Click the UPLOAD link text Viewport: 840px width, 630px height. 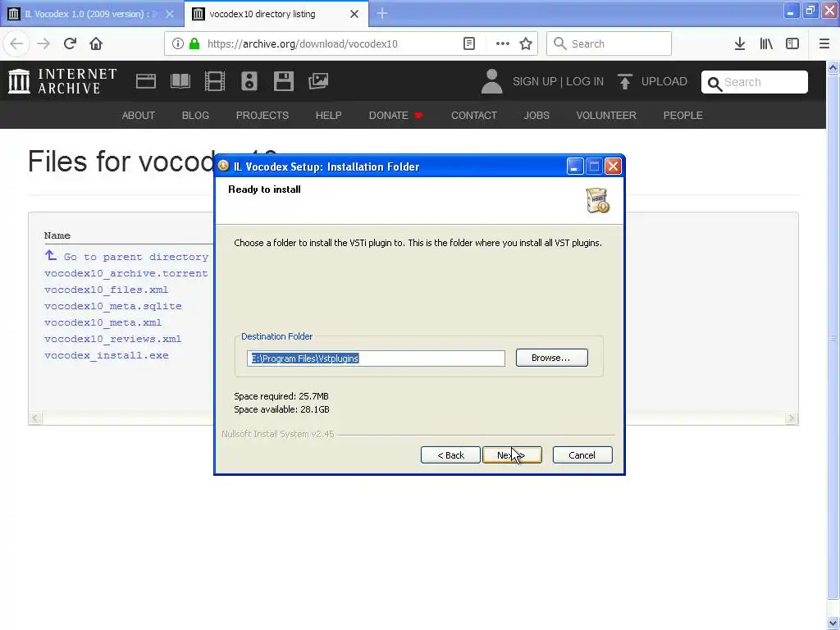[x=664, y=81]
